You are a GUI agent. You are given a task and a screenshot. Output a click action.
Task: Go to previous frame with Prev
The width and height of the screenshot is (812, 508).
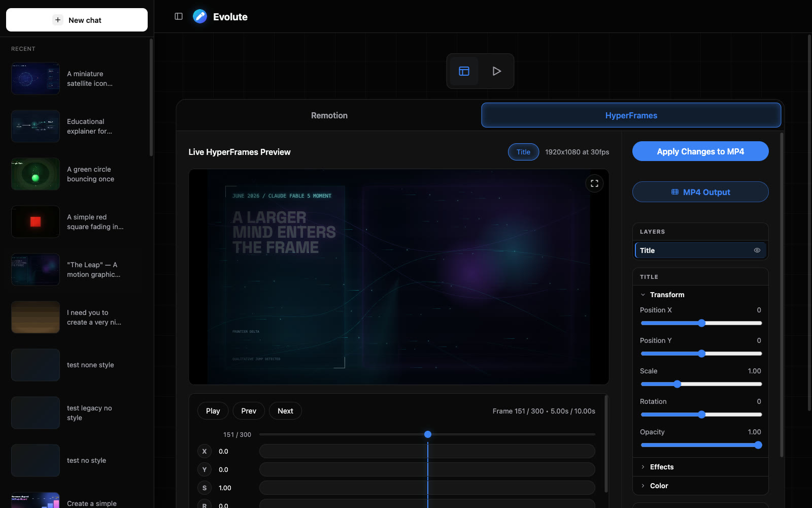pos(249,411)
